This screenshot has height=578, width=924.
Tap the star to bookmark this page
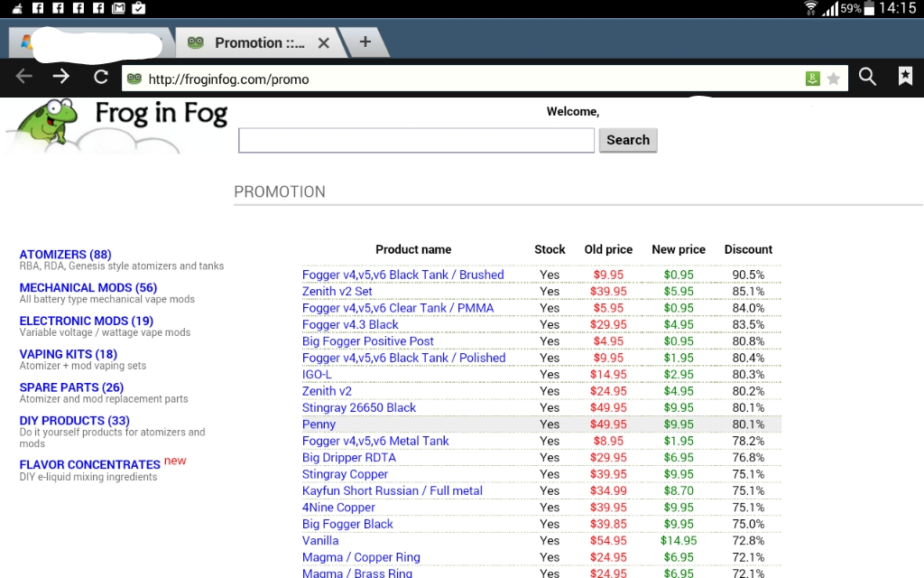coord(834,79)
